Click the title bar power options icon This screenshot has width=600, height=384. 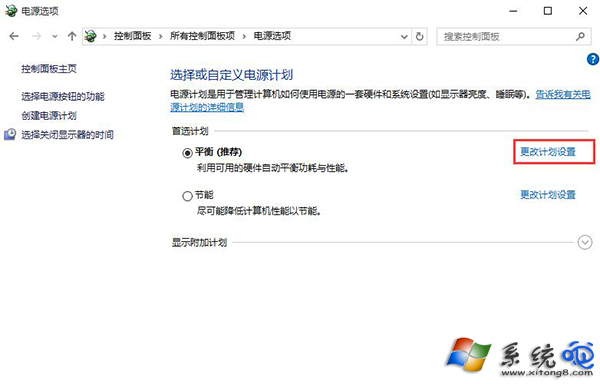pos(11,11)
